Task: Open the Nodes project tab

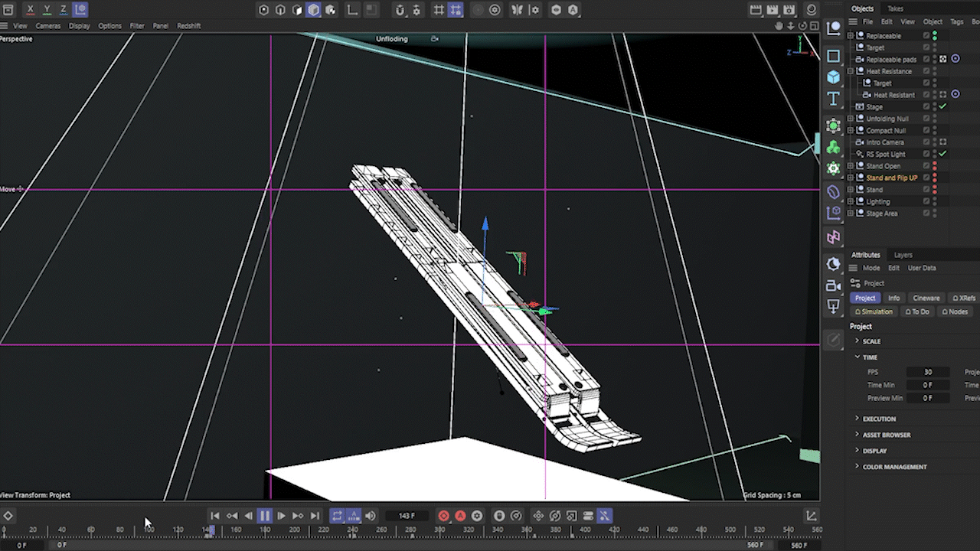Action: 955,311
